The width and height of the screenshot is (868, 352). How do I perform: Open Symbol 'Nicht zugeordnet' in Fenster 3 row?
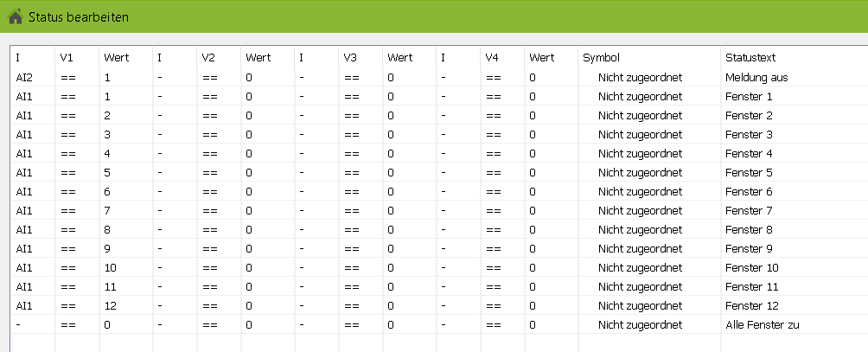tap(640, 135)
